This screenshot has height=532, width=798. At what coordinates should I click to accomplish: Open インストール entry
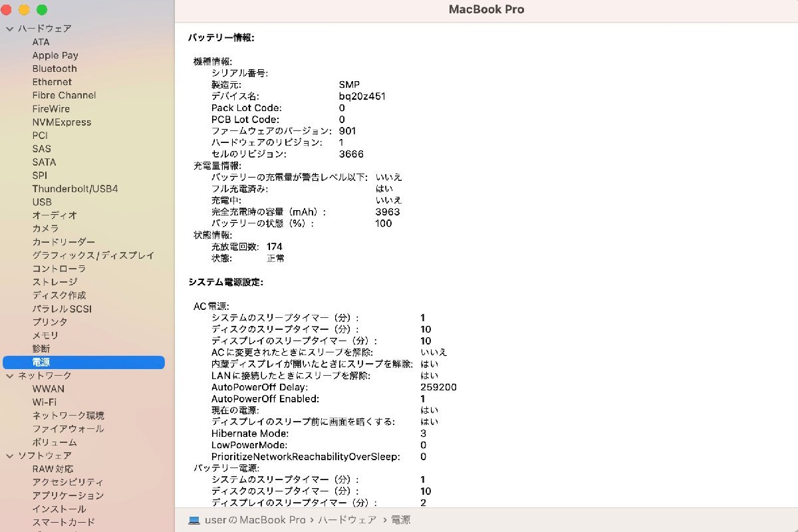click(x=59, y=509)
